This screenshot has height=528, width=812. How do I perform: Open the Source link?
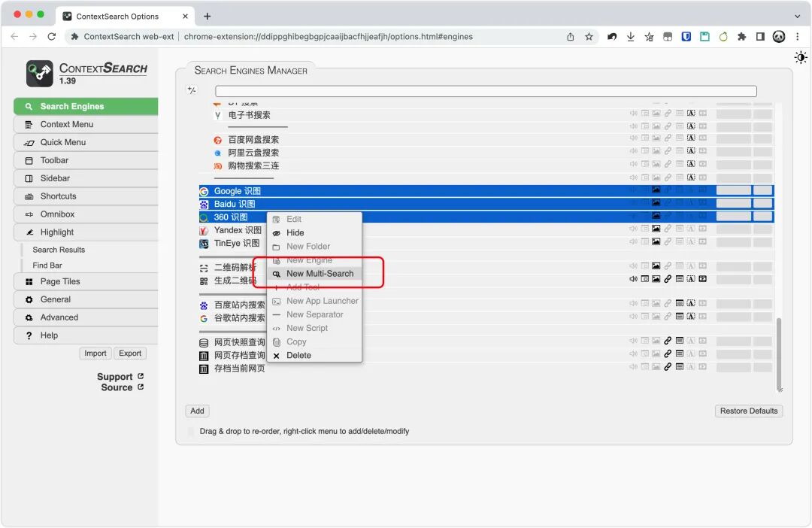(x=123, y=387)
